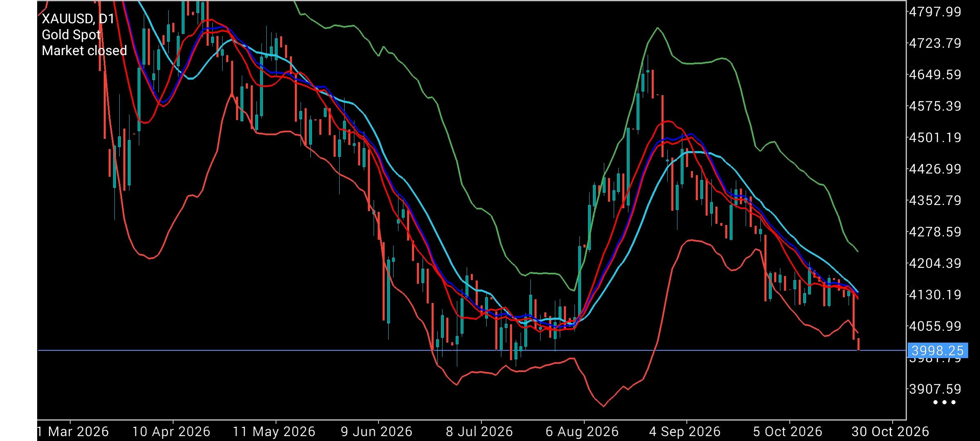Click the 3907.59 price scale label
The image size is (980, 441).
935,389
